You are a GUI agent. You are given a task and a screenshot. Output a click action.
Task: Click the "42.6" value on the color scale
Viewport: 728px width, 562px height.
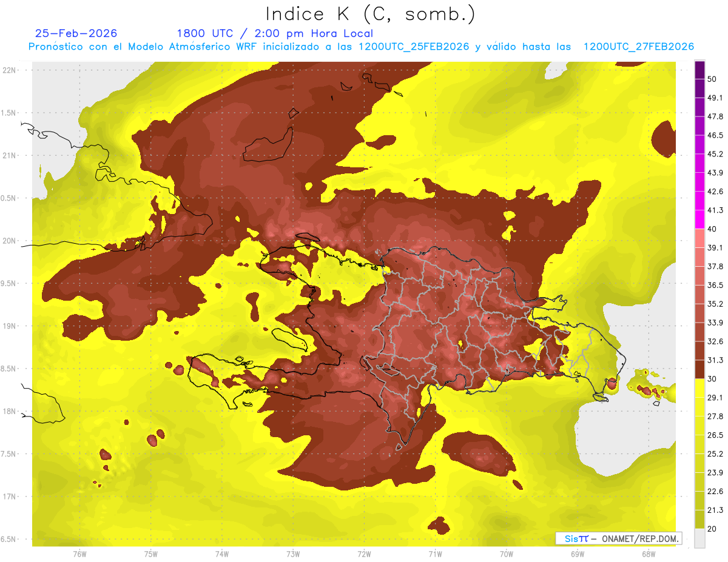tap(715, 191)
